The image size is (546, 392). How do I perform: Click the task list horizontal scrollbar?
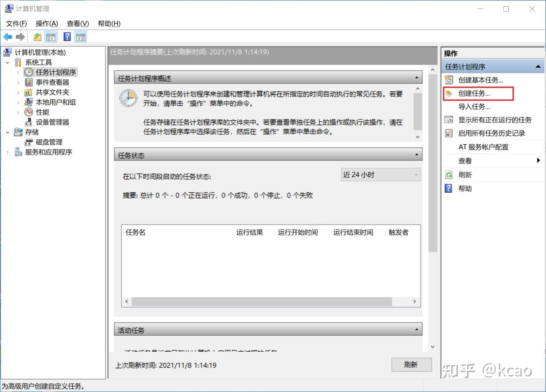(x=262, y=301)
